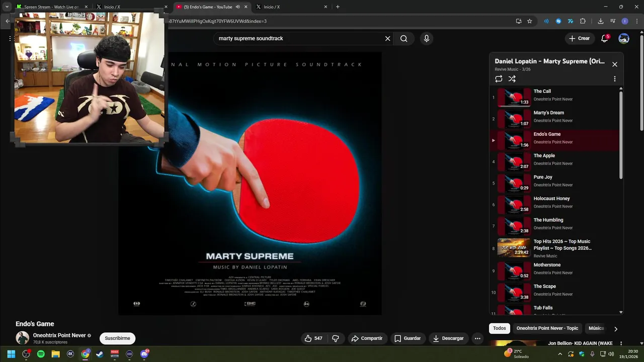The width and height of the screenshot is (644, 362).
Task: Open playlist panel three-dot options menu
Action: 614,79
